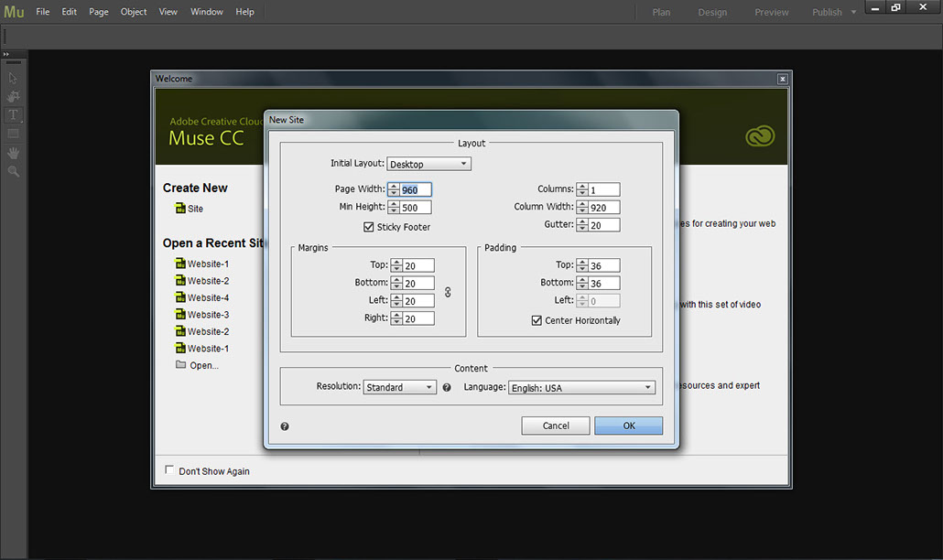Select the Crop tool in toolbar
The width and height of the screenshot is (943, 560).
pos(13,97)
